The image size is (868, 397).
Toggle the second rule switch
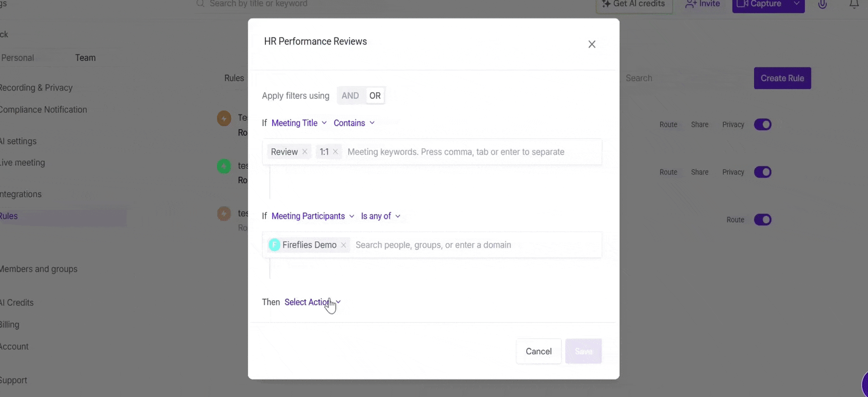coord(763,172)
